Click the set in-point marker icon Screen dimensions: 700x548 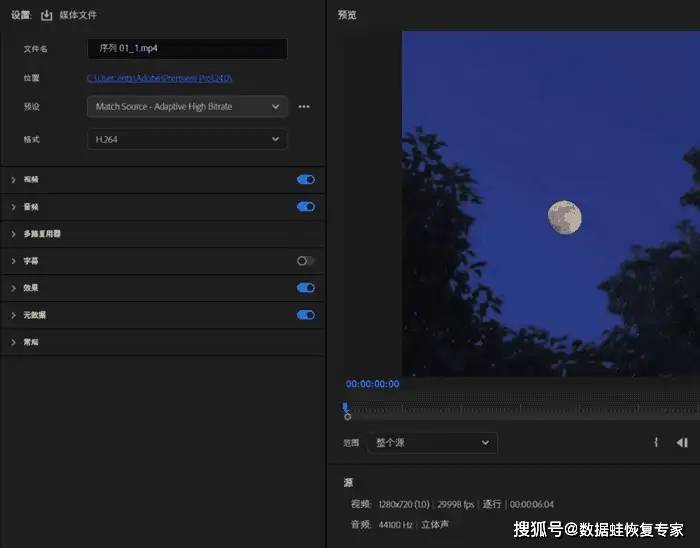656,442
